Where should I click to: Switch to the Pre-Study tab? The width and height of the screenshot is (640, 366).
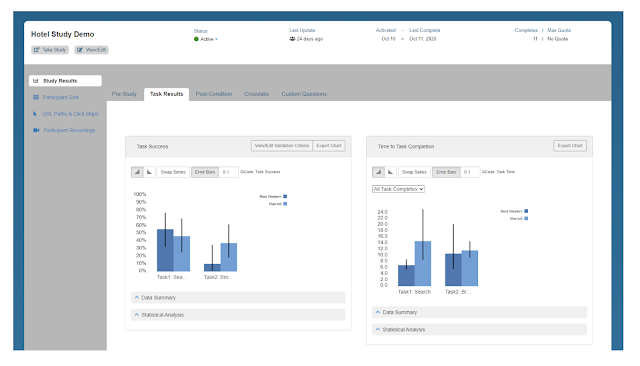[x=124, y=94]
